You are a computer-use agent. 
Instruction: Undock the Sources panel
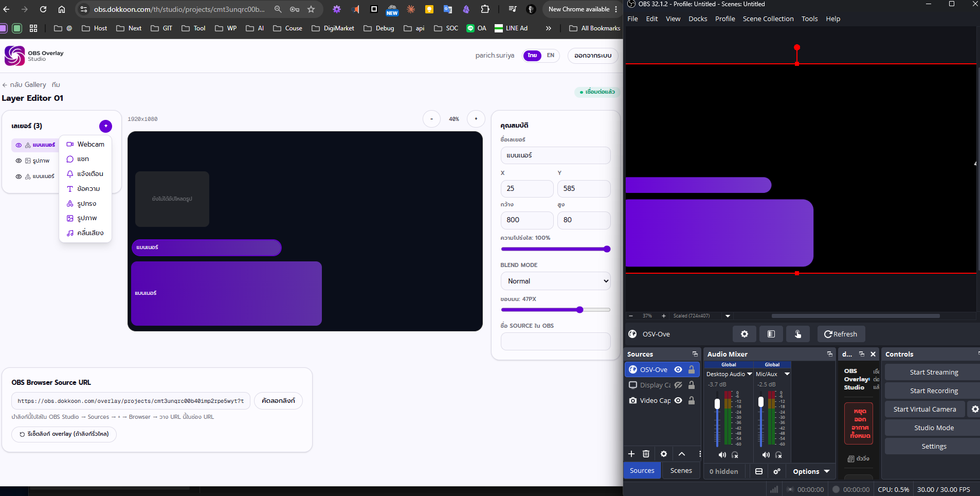pos(695,354)
